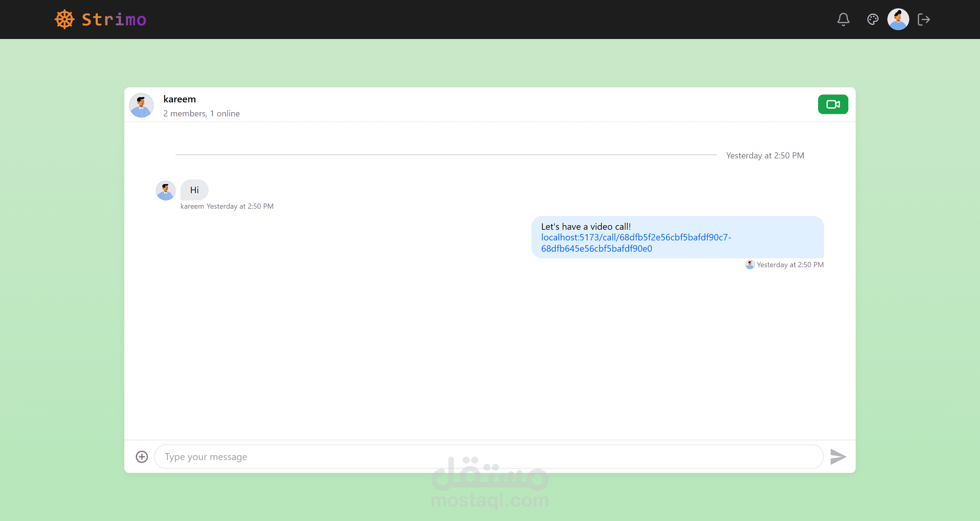Focus the Type your message field
The width and height of the screenshot is (980, 521).
[x=488, y=456]
